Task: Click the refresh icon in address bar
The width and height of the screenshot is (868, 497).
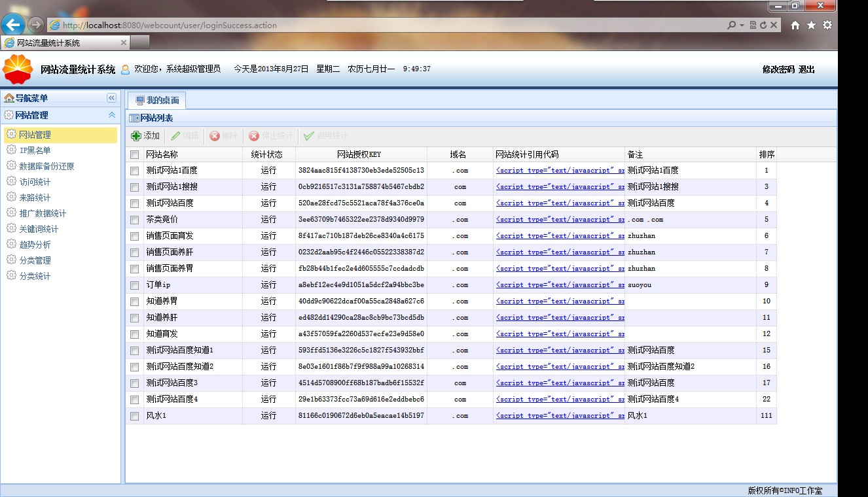Action: (763, 26)
